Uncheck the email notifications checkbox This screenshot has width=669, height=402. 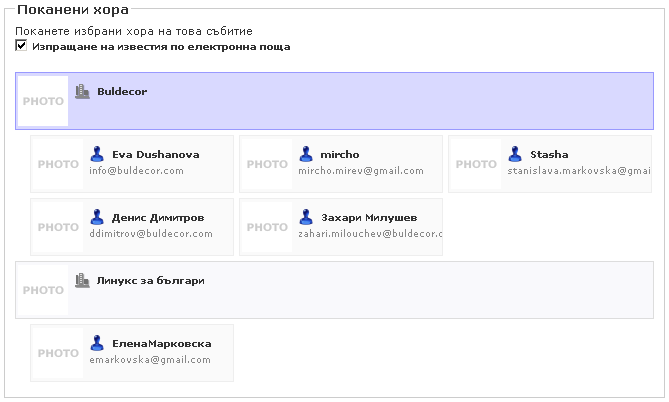coord(22,47)
